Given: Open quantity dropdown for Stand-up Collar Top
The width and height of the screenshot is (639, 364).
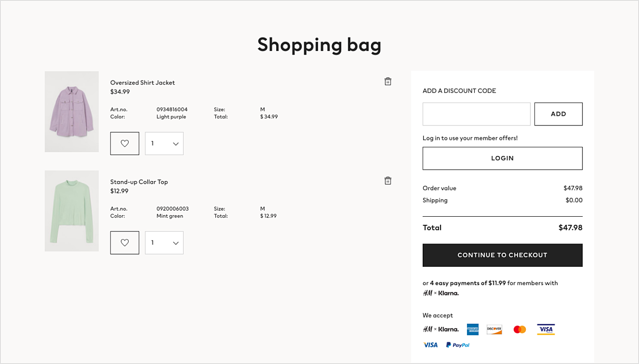Looking at the screenshot, I should point(164,243).
